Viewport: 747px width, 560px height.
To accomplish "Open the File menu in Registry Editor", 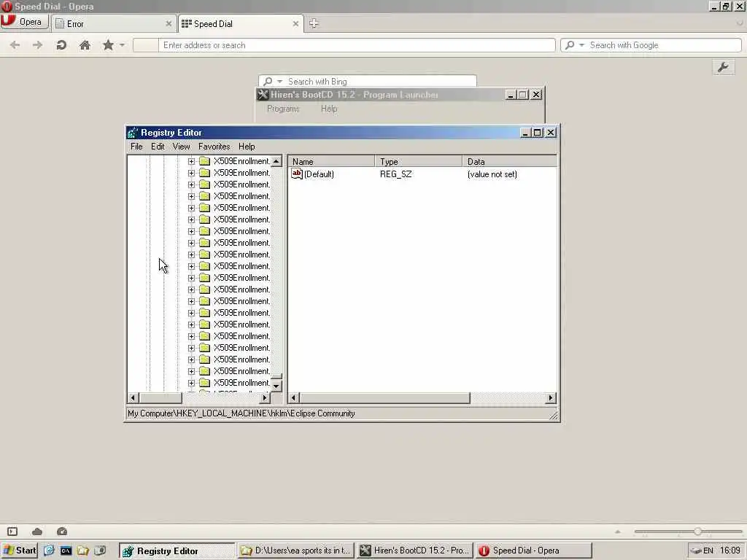I will pyautogui.click(x=136, y=147).
